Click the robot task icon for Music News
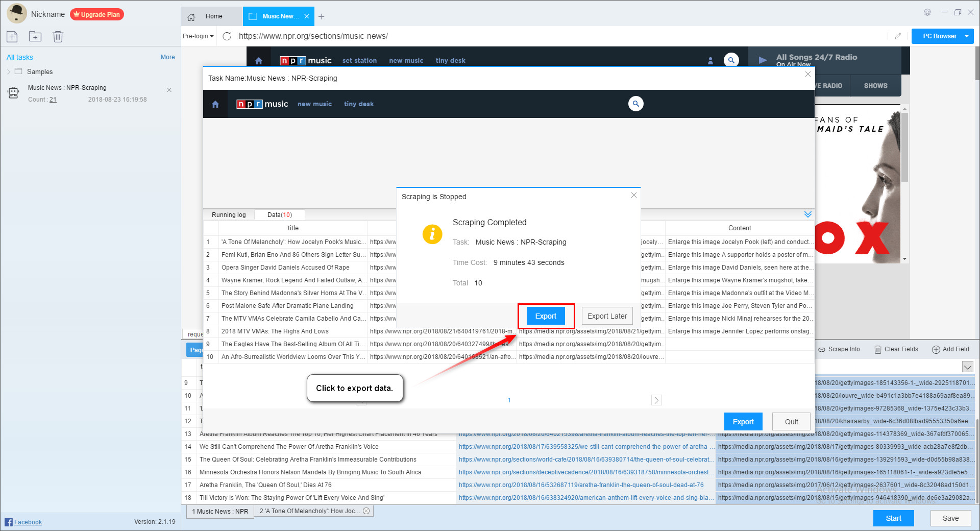Image resolution: width=980 pixels, height=531 pixels. tap(13, 92)
